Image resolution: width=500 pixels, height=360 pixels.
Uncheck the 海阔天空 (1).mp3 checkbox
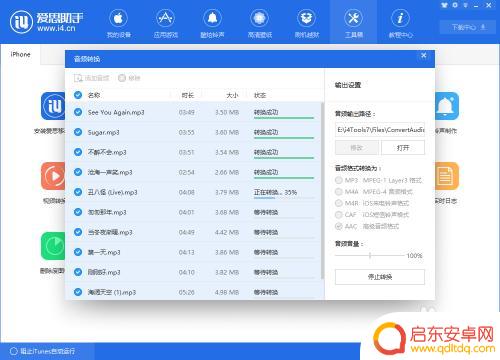point(78,292)
